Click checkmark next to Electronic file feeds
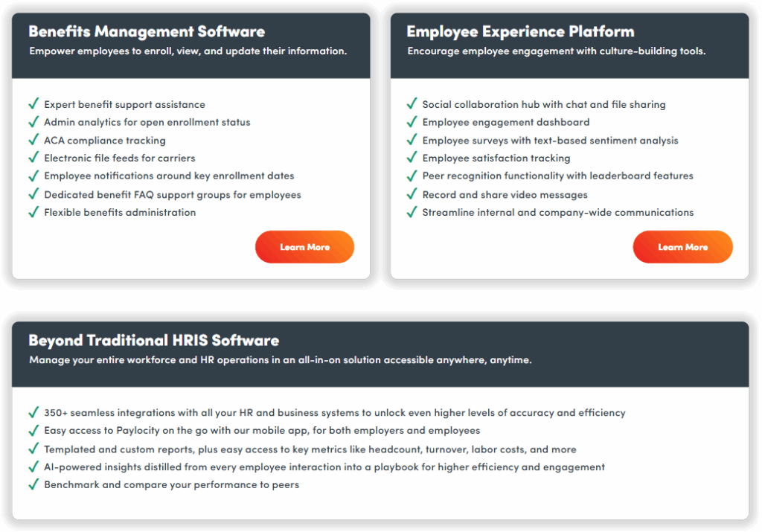 pyautogui.click(x=33, y=157)
